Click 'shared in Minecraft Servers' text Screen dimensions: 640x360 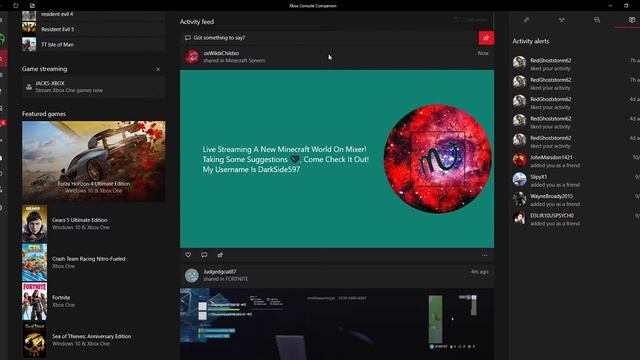pos(234,60)
